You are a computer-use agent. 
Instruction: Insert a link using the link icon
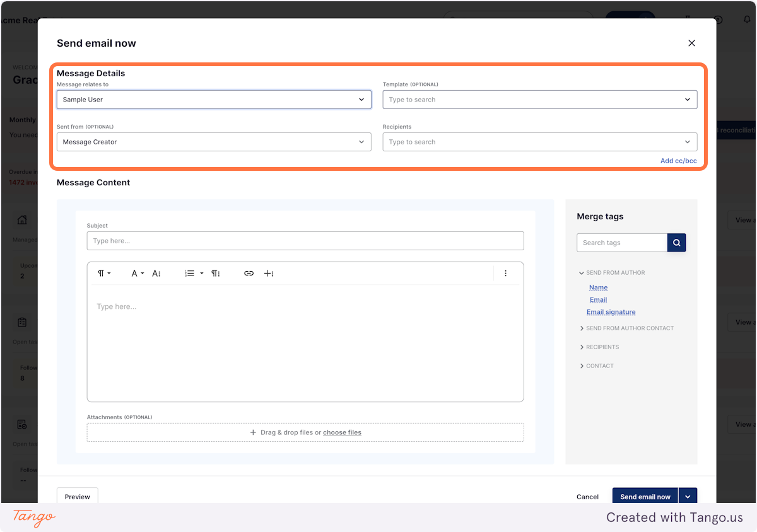pyautogui.click(x=249, y=274)
